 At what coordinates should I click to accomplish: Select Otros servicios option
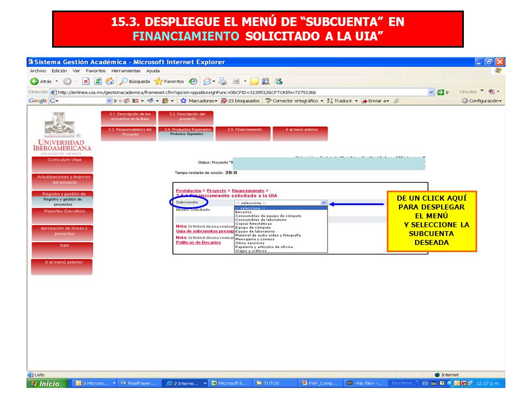tap(281, 243)
